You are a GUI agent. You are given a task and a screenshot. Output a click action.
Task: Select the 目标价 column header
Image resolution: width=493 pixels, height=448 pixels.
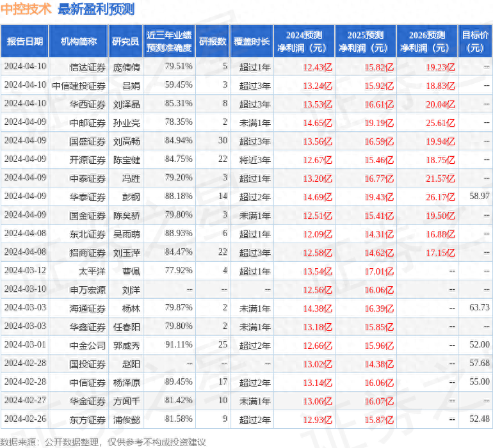click(x=476, y=42)
